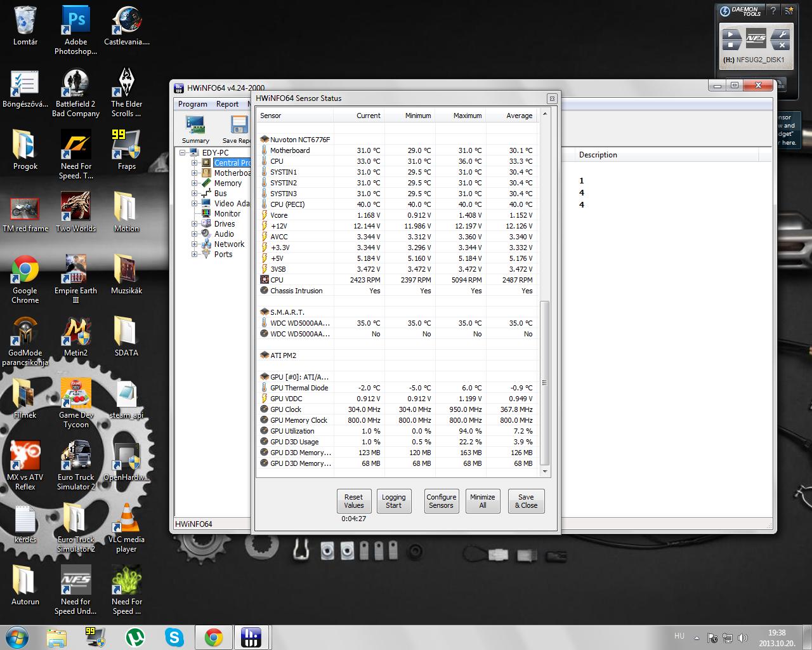Open the Empire Earth III shortcut
The width and height of the screenshot is (812, 650).
pos(75,279)
